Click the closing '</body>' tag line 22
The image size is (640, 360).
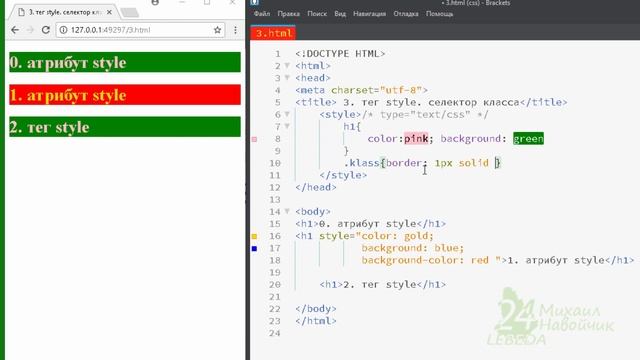pyautogui.click(x=316, y=309)
